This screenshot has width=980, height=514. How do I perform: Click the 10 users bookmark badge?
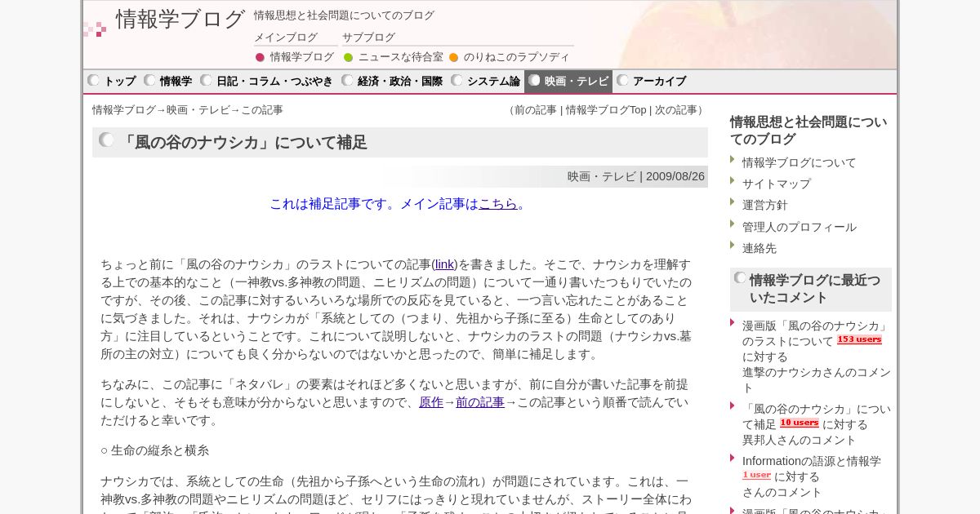point(799,423)
